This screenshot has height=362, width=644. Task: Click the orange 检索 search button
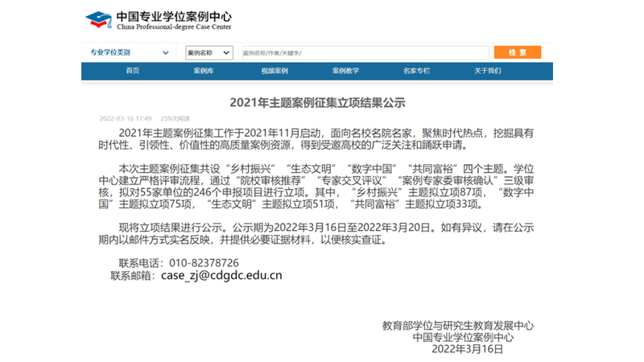518,52
